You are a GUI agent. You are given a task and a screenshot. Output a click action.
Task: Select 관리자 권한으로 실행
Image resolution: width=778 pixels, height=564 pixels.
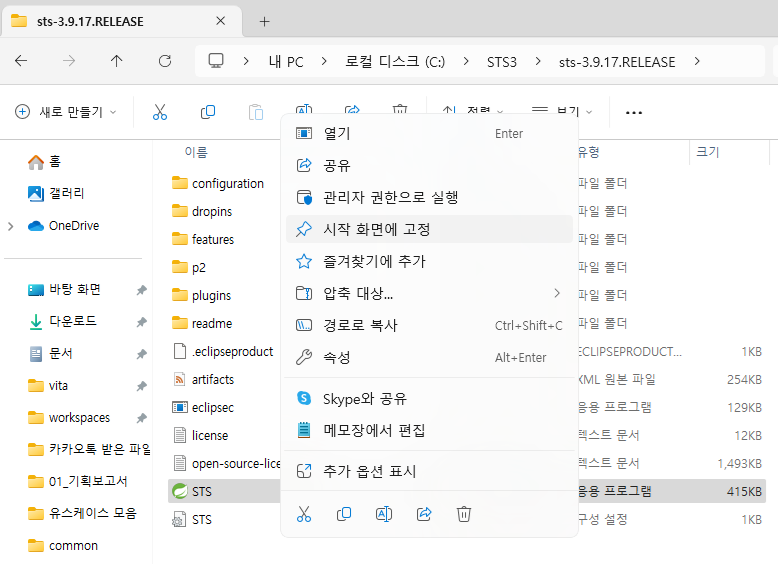click(x=429, y=197)
